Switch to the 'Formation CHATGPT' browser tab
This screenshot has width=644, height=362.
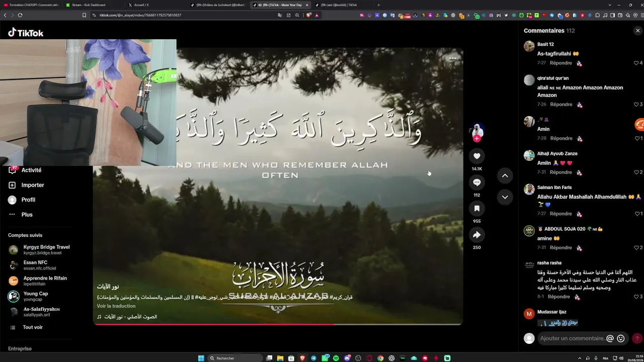[x=31, y=5]
